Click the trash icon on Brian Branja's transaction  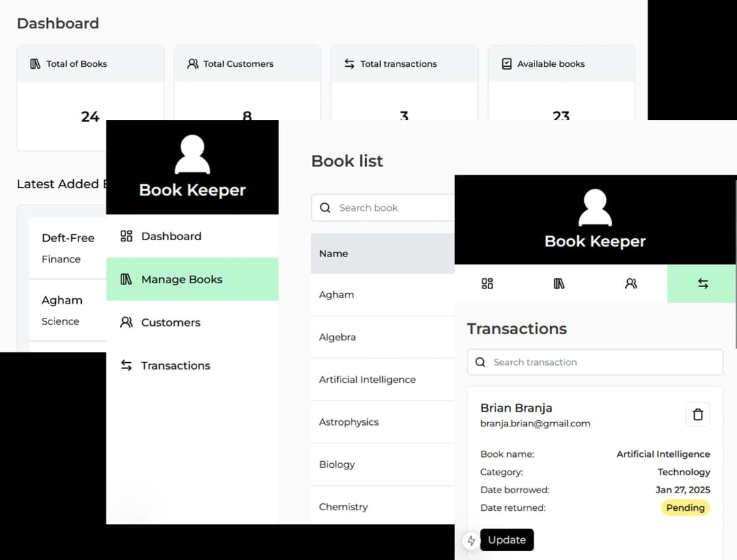(x=697, y=415)
